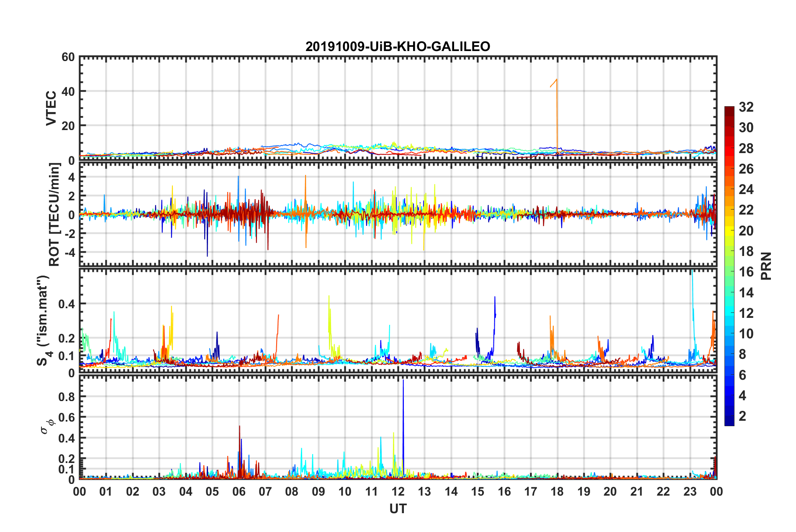Image resolution: width=796 pixels, height=532 pixels.
Task: Click colorbar tick label 16
Action: 746,272
